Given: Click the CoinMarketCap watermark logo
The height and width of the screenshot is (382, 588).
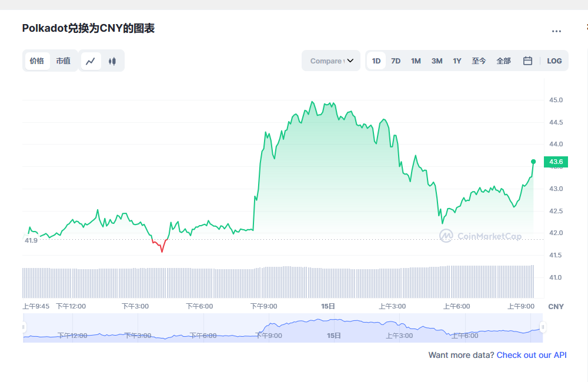Looking at the screenshot, I should tap(446, 236).
